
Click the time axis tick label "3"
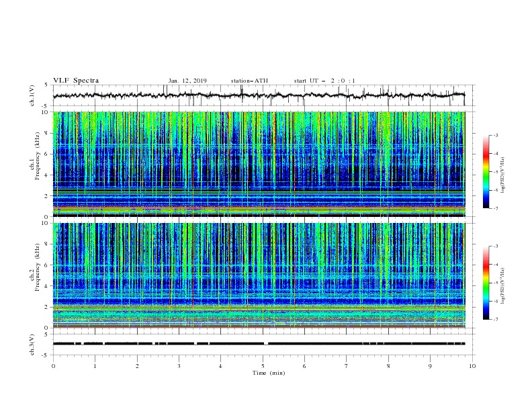coord(179,366)
